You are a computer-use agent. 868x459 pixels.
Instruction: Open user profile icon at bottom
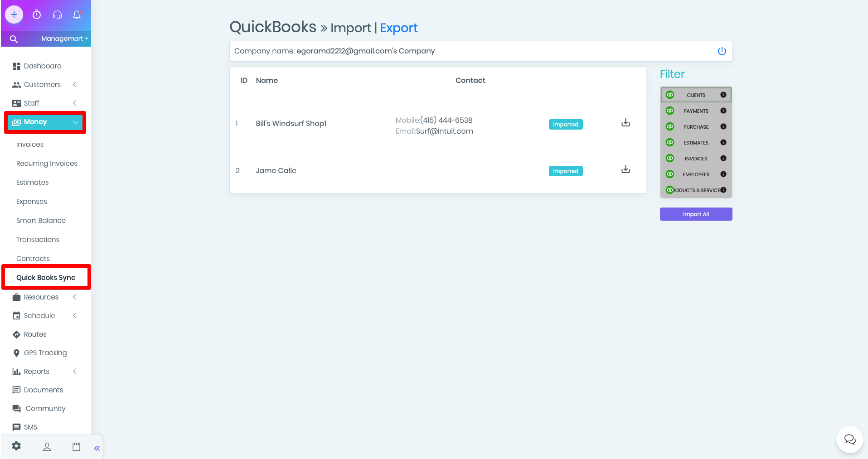47,447
